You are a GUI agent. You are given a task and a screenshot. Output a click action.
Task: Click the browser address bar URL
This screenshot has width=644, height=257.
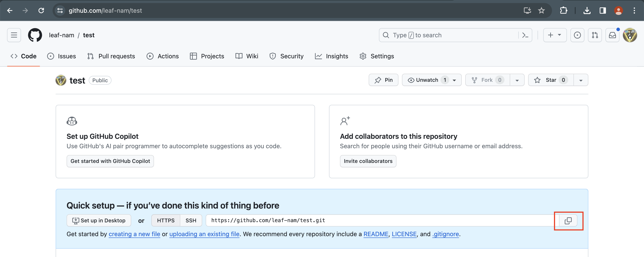click(105, 11)
